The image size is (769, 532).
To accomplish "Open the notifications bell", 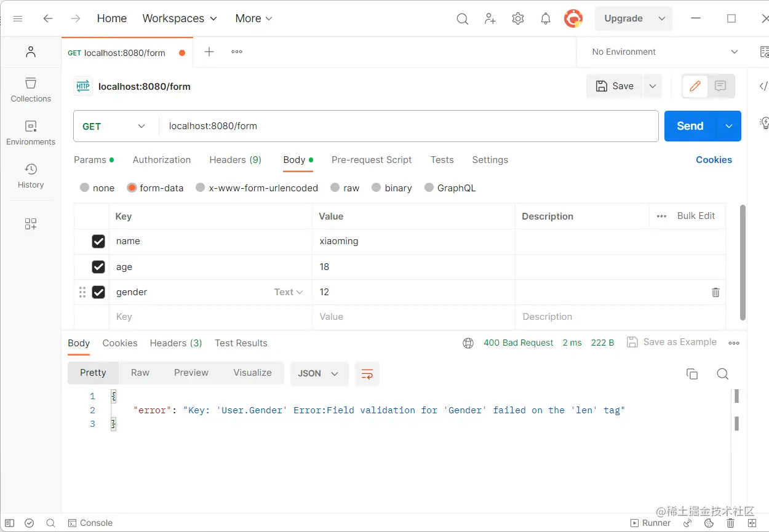I will click(x=546, y=18).
